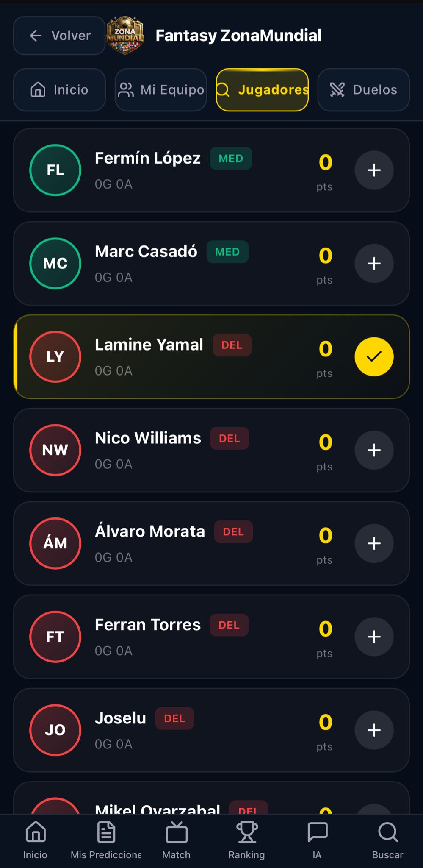
Task: Open the Match TV icon
Action: coord(177,832)
